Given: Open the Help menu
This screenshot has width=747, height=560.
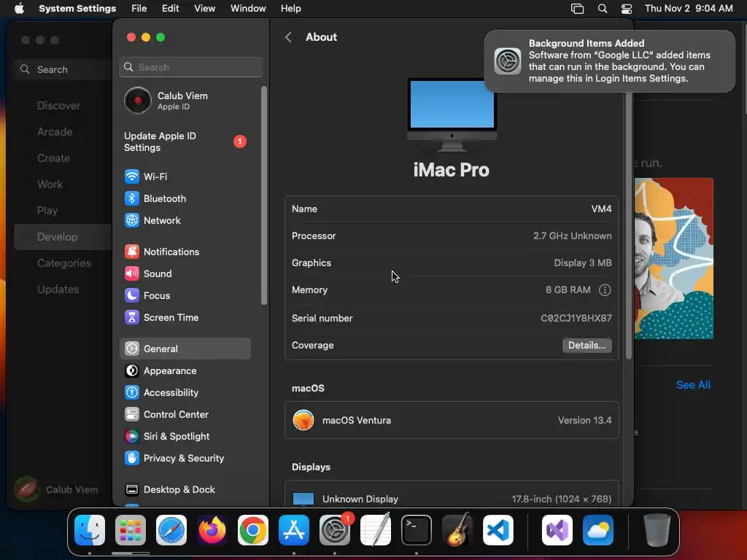Looking at the screenshot, I should coord(290,9).
